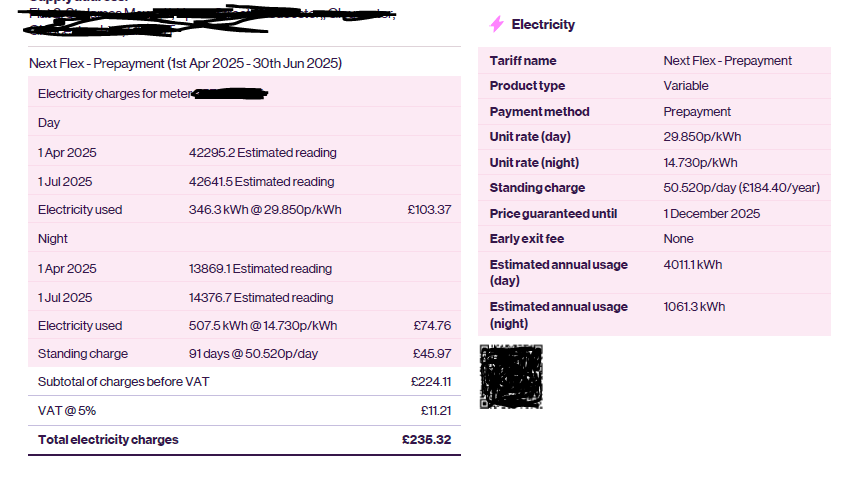Click the "Night" meter section heading
This screenshot has width=849, height=496.
pyautogui.click(x=53, y=239)
